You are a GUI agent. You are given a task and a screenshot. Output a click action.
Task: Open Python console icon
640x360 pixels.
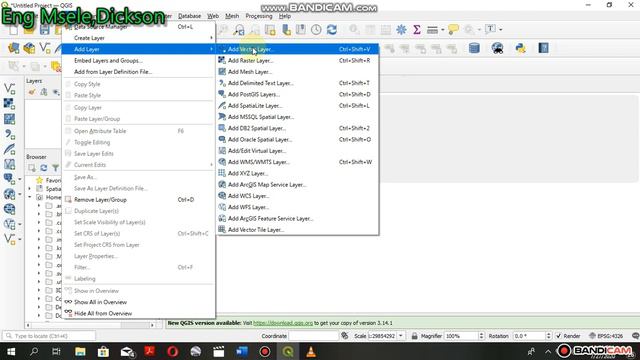coord(520,48)
